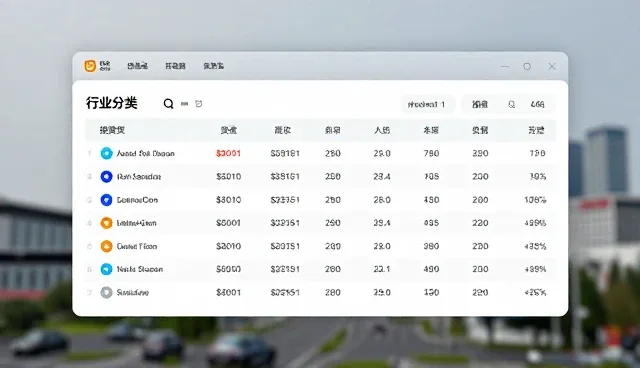Click the 26.0 value in third row
640x368 pixels.
(x=382, y=200)
